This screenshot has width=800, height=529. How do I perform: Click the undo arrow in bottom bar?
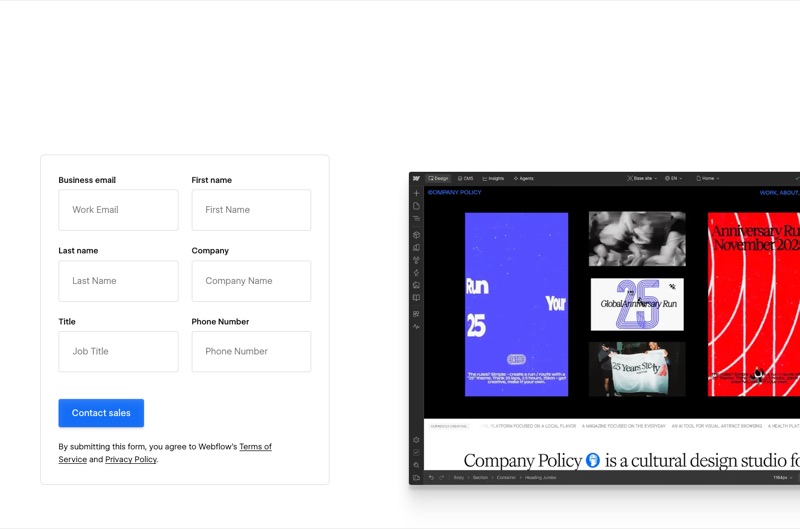[x=431, y=477]
